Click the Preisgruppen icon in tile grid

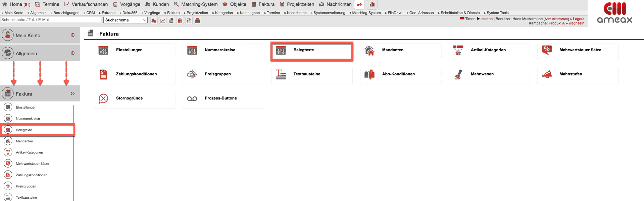(192, 74)
